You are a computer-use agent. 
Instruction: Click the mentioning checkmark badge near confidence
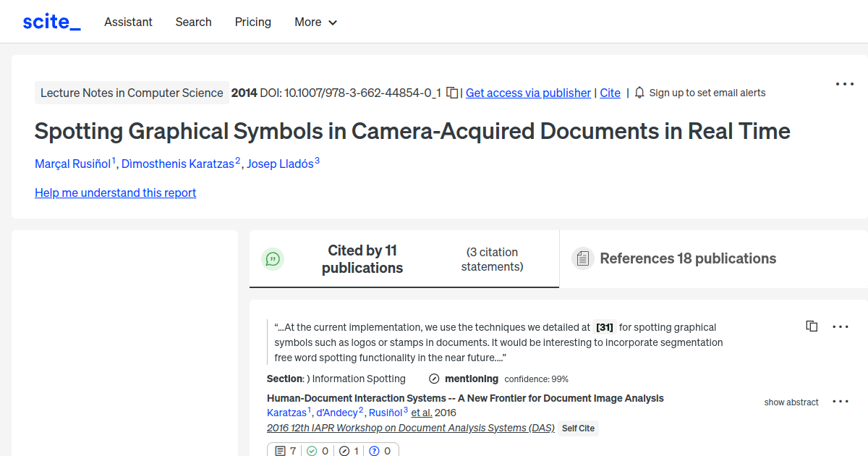435,378
